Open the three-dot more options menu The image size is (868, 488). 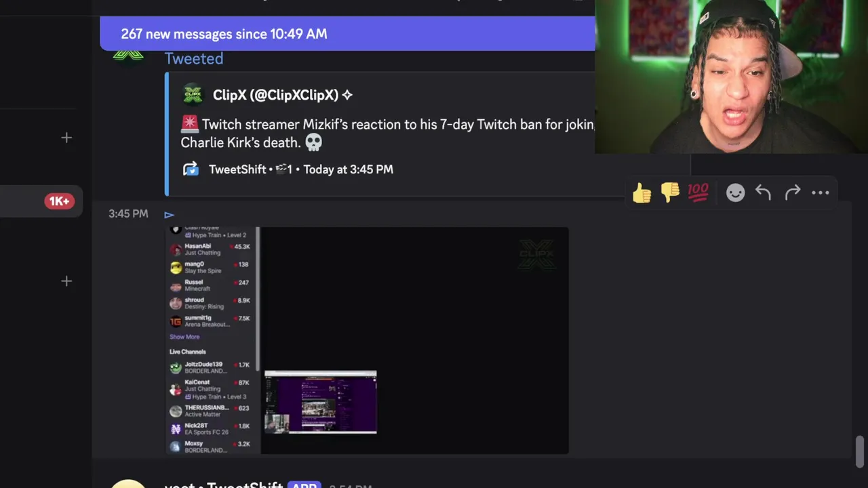pos(821,193)
